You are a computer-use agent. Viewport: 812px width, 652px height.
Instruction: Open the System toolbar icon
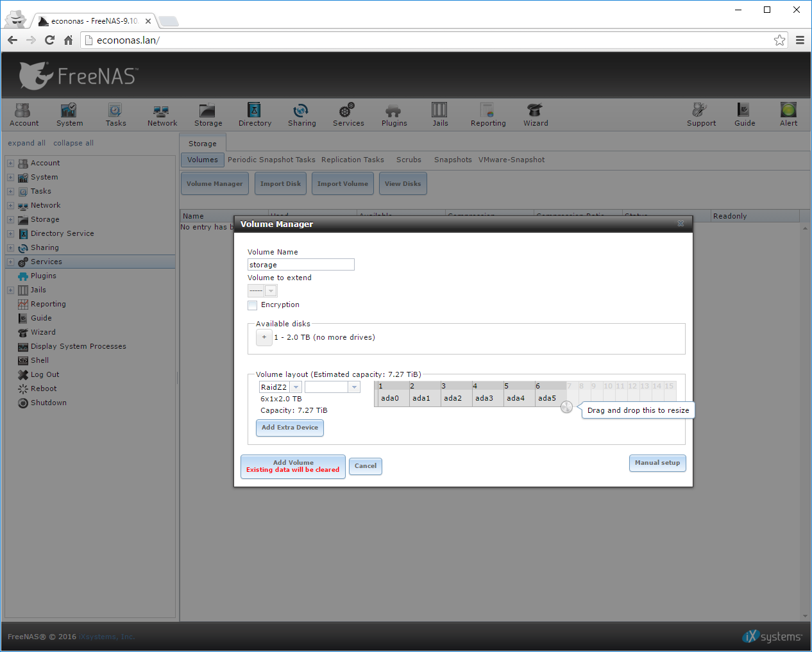[x=69, y=115]
